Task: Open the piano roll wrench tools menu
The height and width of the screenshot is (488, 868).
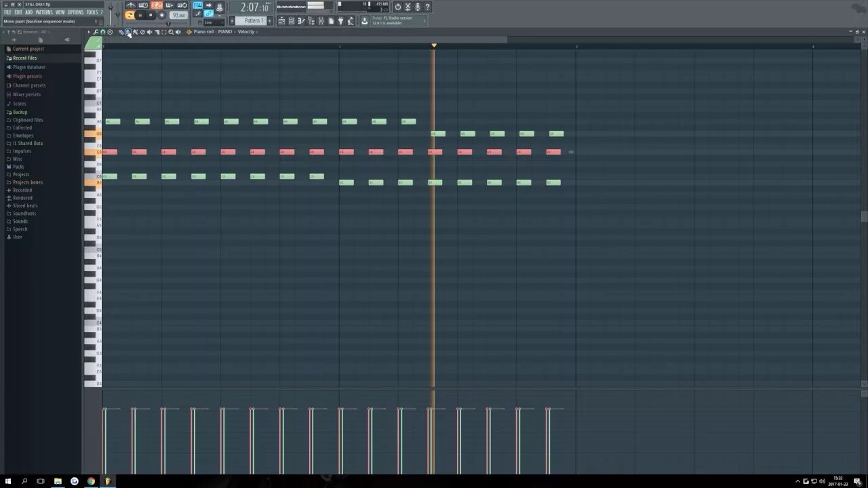Action: 96,32
